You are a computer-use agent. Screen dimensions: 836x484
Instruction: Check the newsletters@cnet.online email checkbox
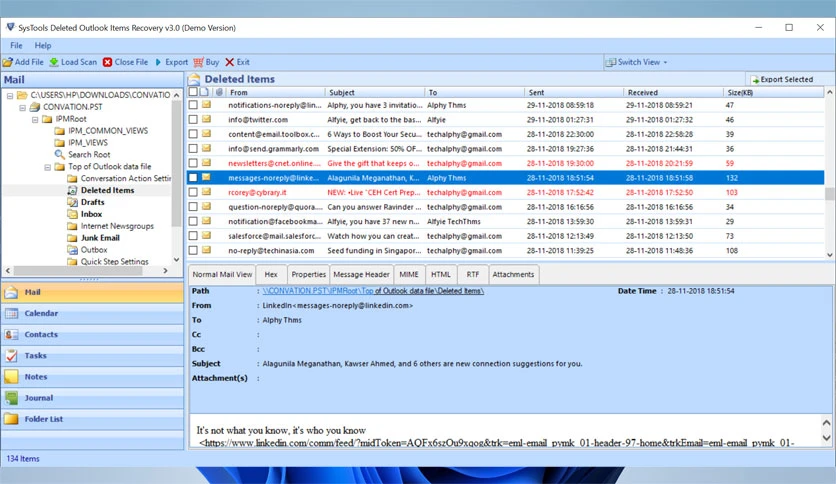tap(193, 163)
